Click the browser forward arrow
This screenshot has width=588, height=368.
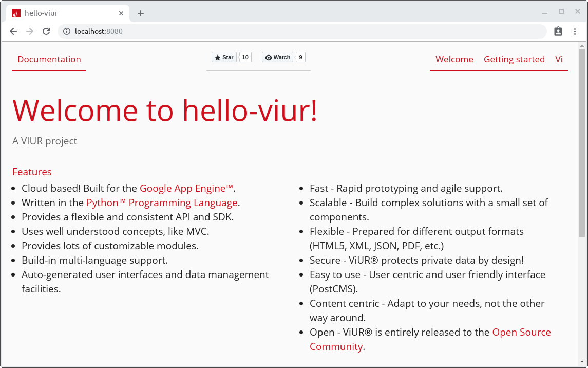tap(30, 31)
